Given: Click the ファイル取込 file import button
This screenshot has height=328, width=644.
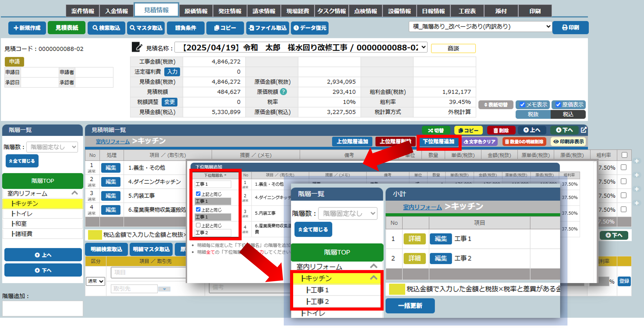Looking at the screenshot, I should (268, 28).
